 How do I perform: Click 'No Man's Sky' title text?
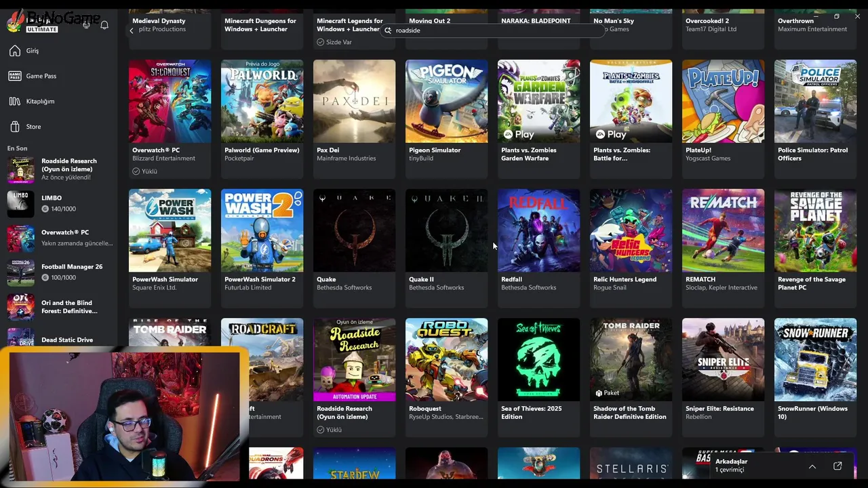click(x=614, y=21)
